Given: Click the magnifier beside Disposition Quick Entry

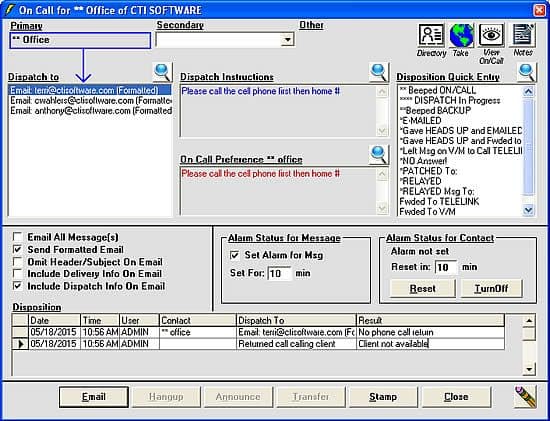Looking at the screenshot, I should tap(527, 73).
